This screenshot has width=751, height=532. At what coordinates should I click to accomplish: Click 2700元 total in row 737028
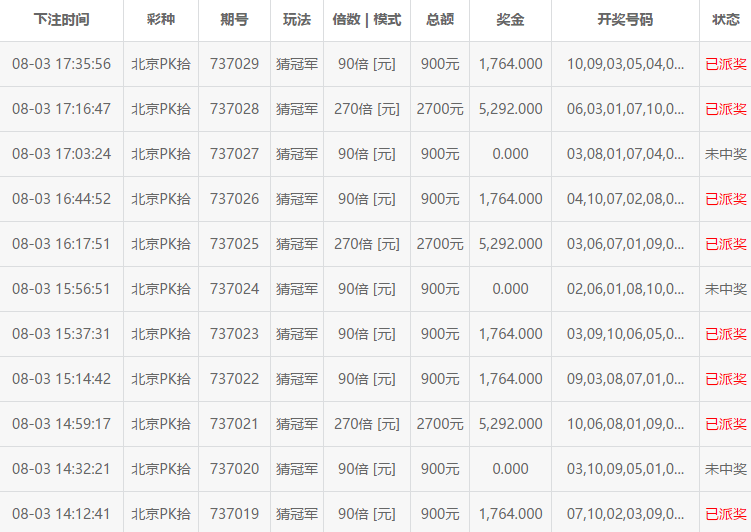440,109
